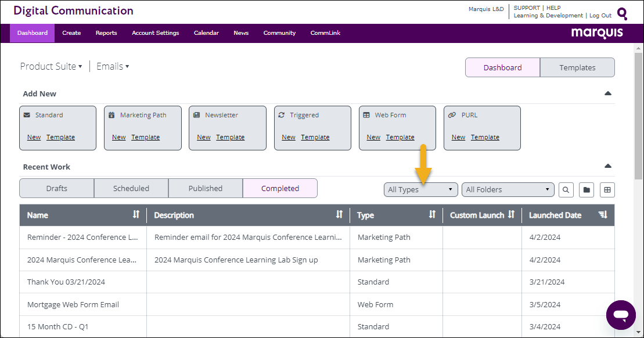This screenshot has width=644, height=338.
Task: Click Template under Newsletter
Action: click(x=231, y=137)
